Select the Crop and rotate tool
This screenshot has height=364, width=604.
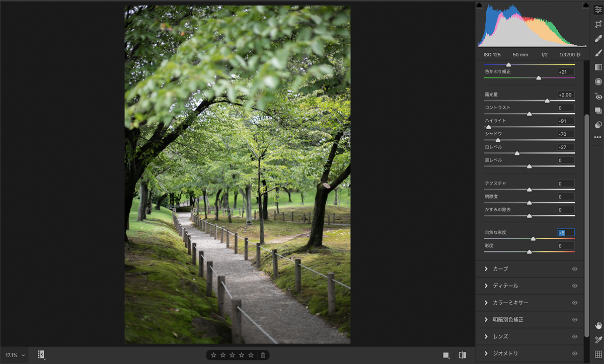click(598, 24)
